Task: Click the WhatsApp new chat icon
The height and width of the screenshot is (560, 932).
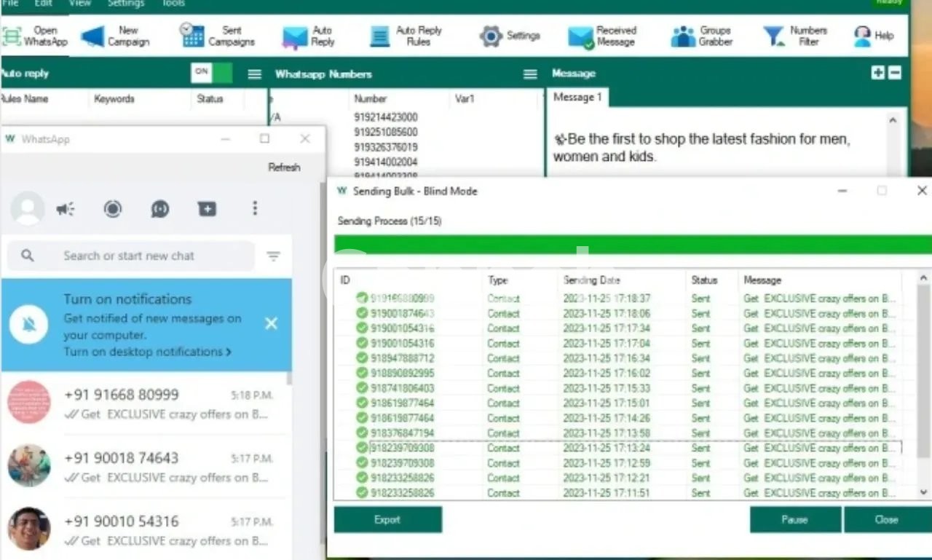Action: click(207, 210)
